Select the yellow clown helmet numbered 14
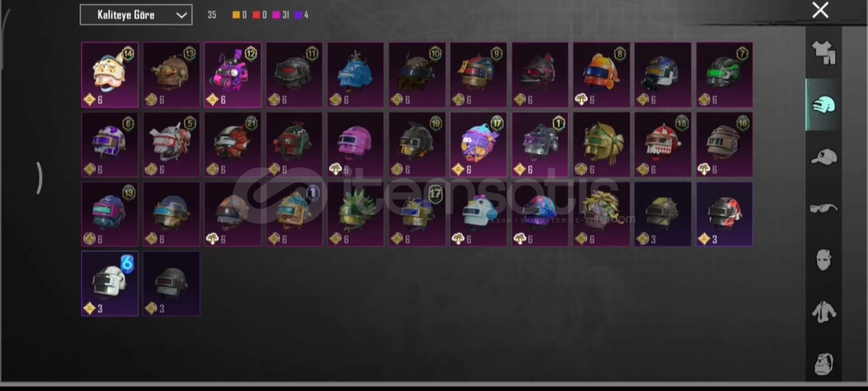Image resolution: width=868 pixels, height=391 pixels. click(110, 75)
